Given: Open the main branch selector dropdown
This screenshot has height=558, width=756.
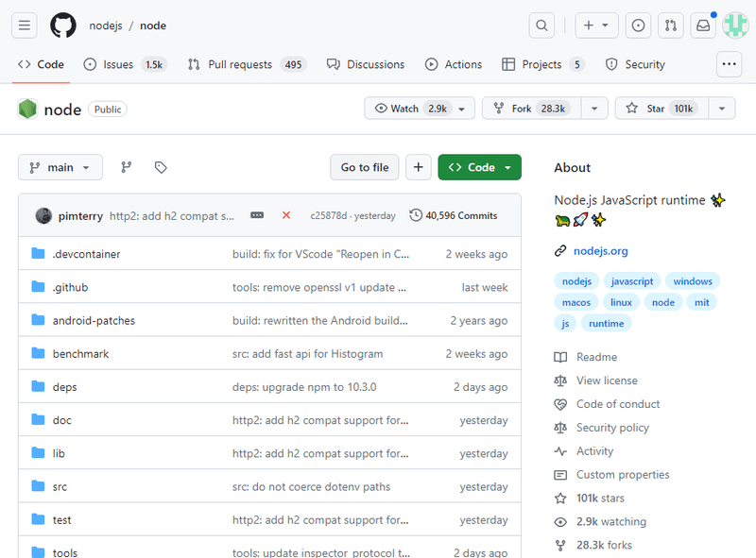Looking at the screenshot, I should 60,167.
